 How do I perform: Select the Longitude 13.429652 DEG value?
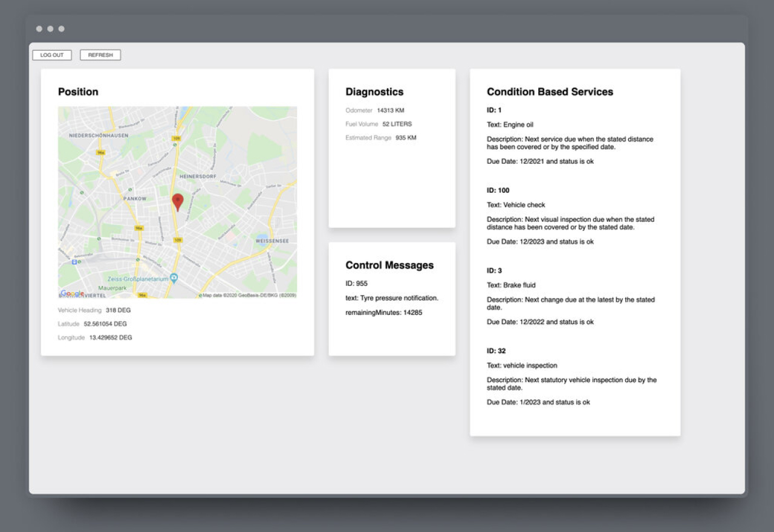coord(111,338)
